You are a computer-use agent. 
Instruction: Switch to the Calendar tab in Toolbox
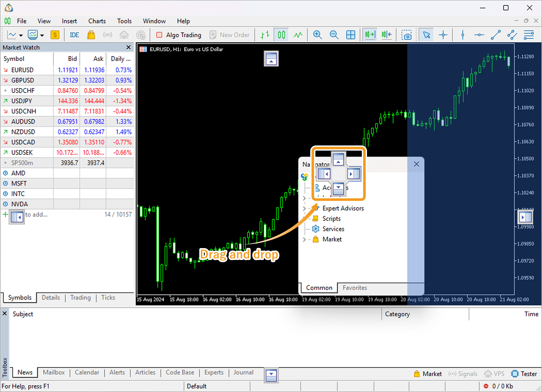[87, 372]
